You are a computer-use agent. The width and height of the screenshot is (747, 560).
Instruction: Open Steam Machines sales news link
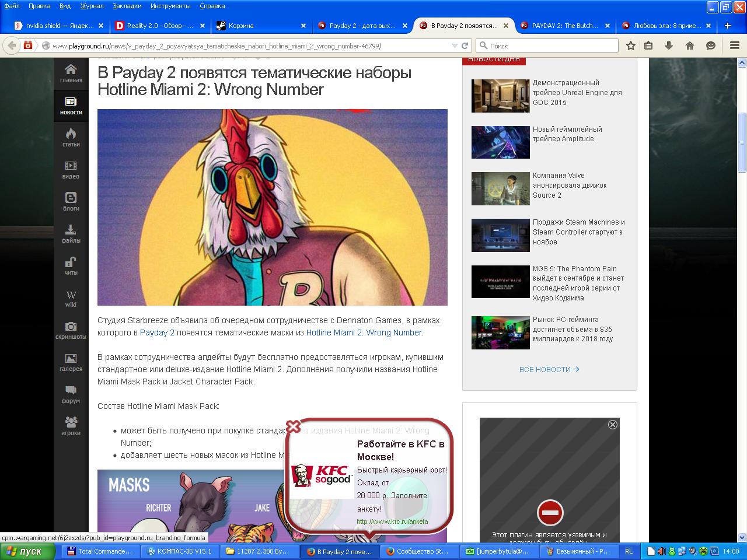point(578,232)
